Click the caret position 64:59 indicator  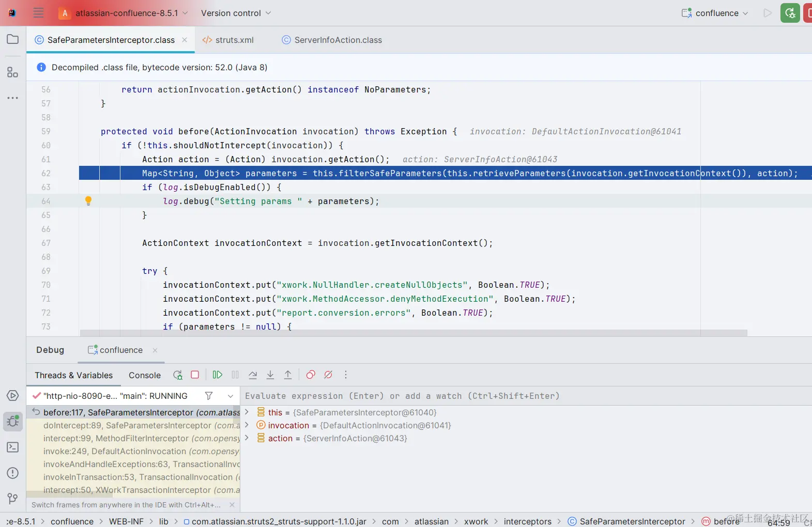pos(779,522)
